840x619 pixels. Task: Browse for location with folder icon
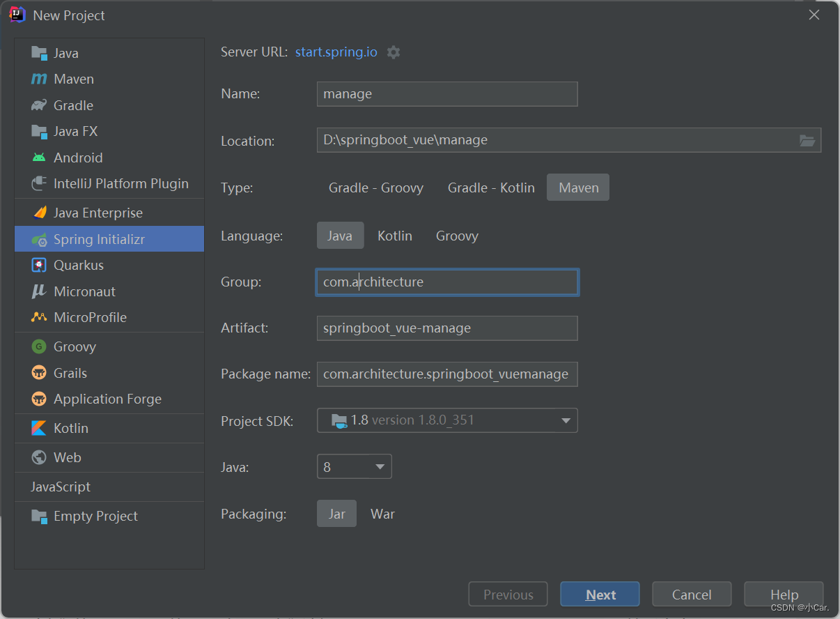[807, 141]
